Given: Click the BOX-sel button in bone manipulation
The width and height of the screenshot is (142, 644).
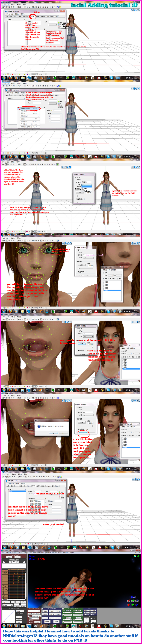Looking at the screenshot, I should (45, 614).
